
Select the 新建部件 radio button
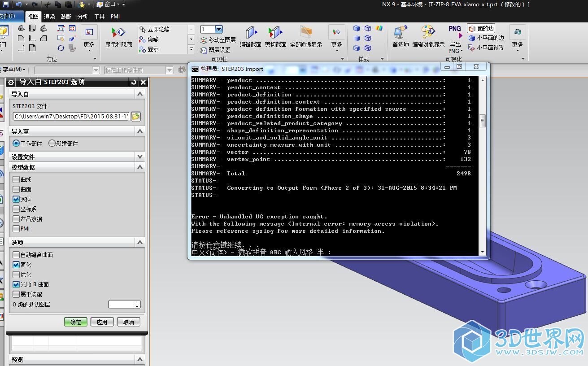coord(52,144)
